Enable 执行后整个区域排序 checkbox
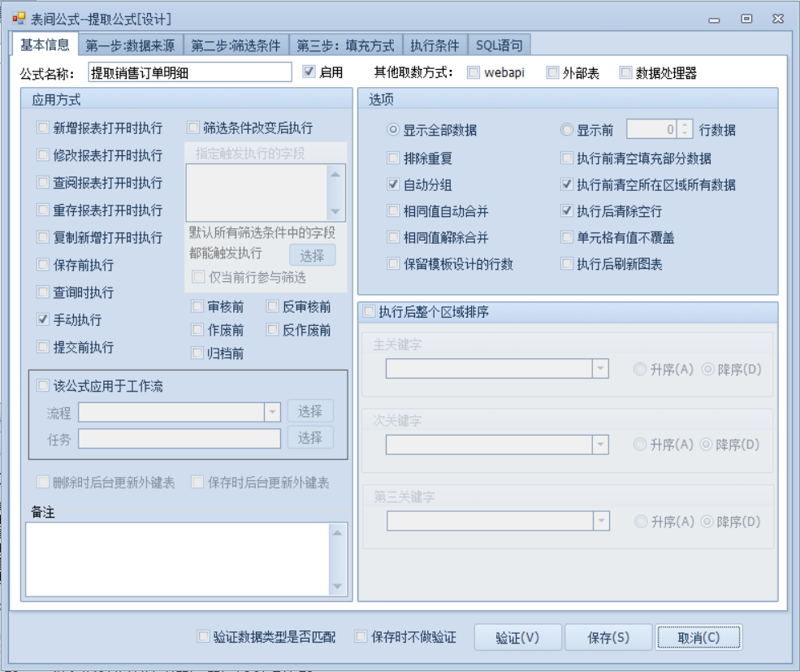 (369, 311)
